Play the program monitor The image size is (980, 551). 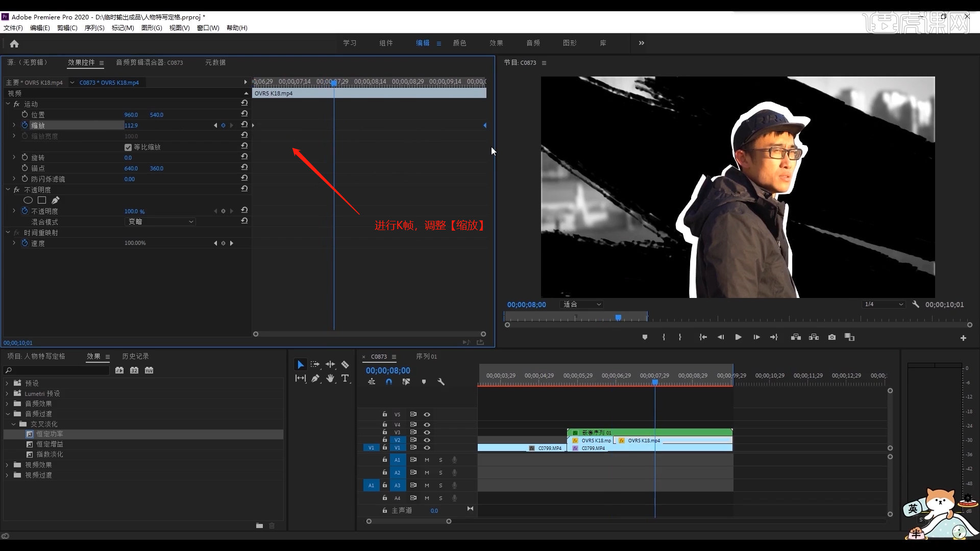[x=738, y=337]
